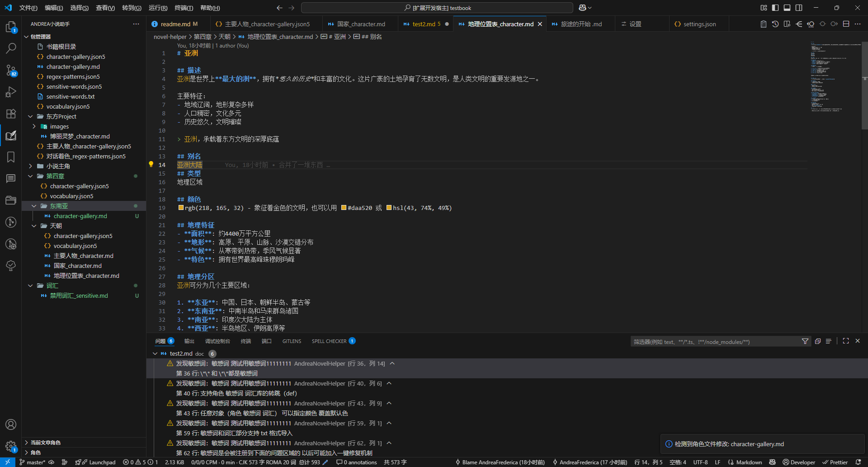This screenshot has height=467, width=868.
Task: Open the Bookmarks view in activity bar
Action: click(11, 157)
